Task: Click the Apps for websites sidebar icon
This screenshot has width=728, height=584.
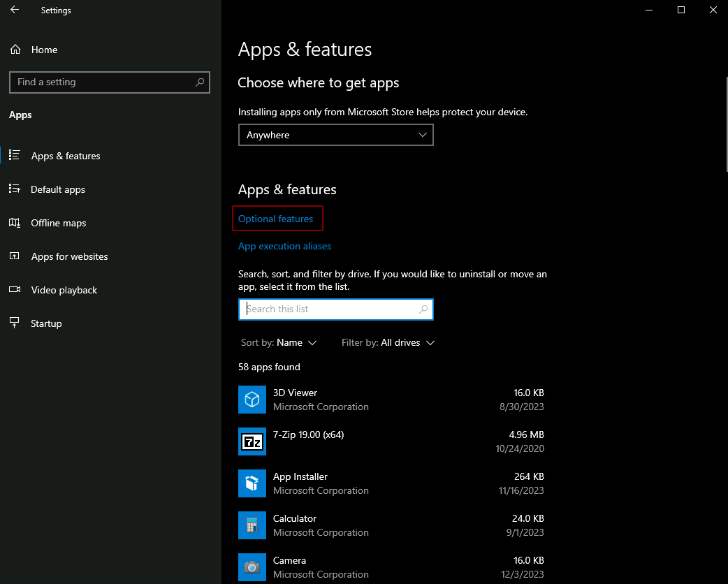Action: coord(15,256)
